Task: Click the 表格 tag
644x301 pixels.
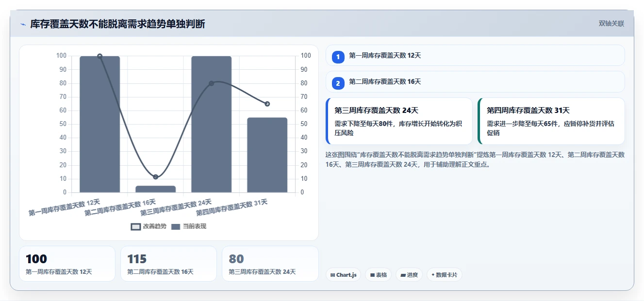Action: pyautogui.click(x=379, y=275)
